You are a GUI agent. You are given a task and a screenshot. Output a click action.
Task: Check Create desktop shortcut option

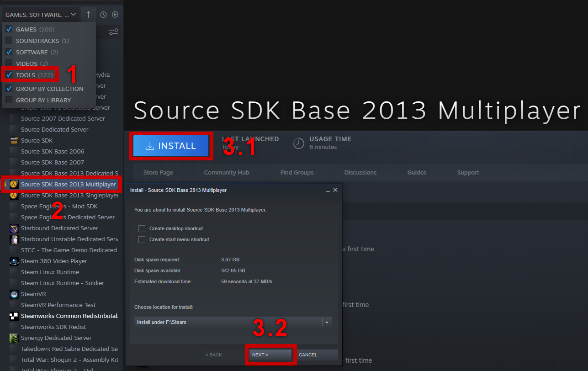coord(142,228)
